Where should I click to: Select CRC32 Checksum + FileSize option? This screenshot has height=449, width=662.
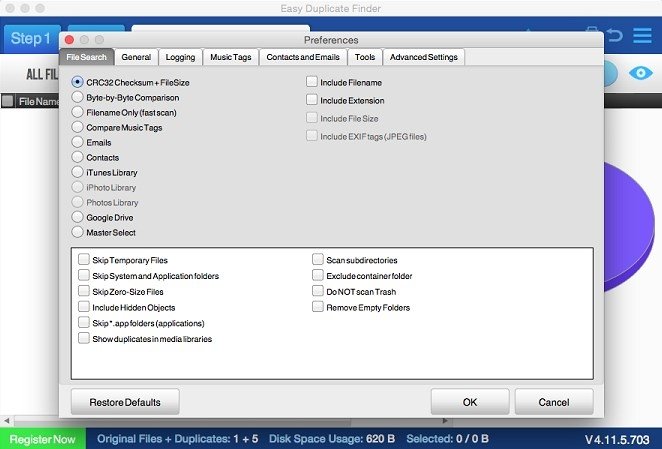pyautogui.click(x=77, y=82)
